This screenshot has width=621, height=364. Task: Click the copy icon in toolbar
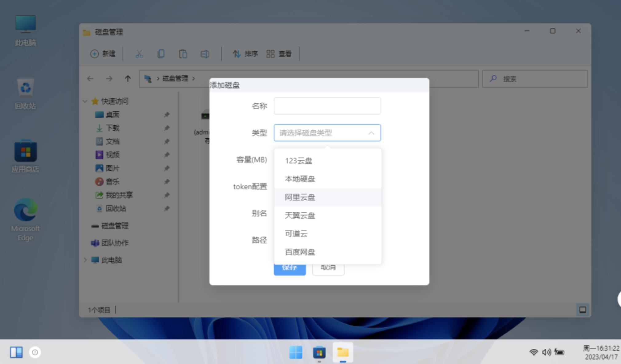(161, 54)
